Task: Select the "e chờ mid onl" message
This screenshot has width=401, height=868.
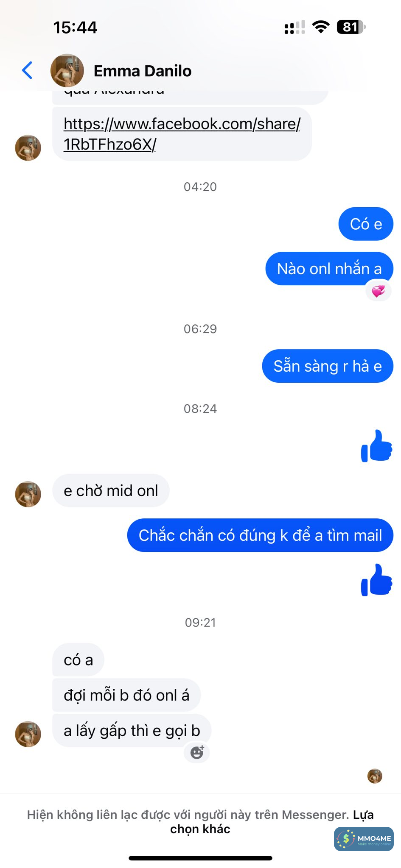Action: [x=111, y=490]
